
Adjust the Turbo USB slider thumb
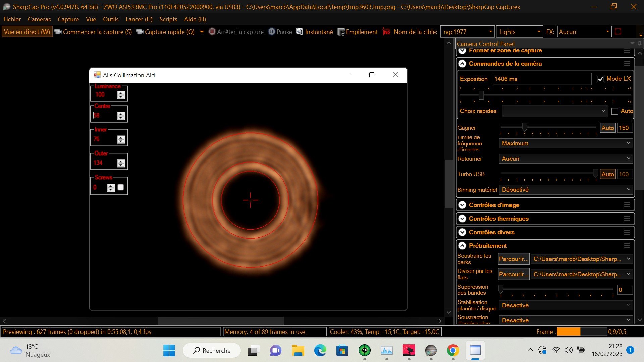click(x=595, y=173)
